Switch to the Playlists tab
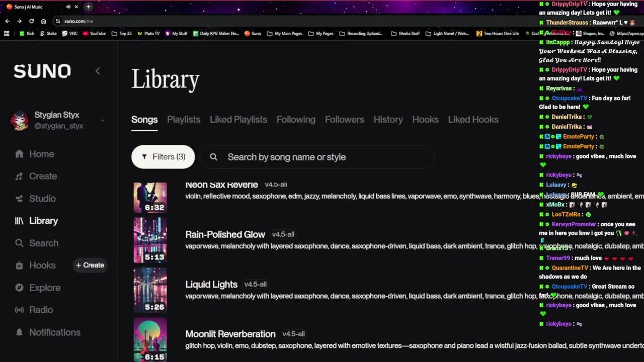Image resolution: width=644 pixels, height=362 pixels. [x=184, y=120]
